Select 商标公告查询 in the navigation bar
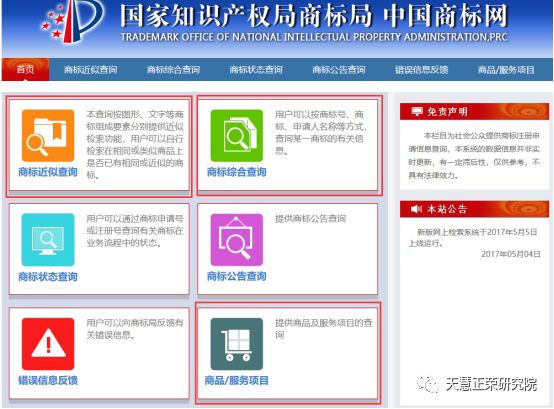 [339, 70]
